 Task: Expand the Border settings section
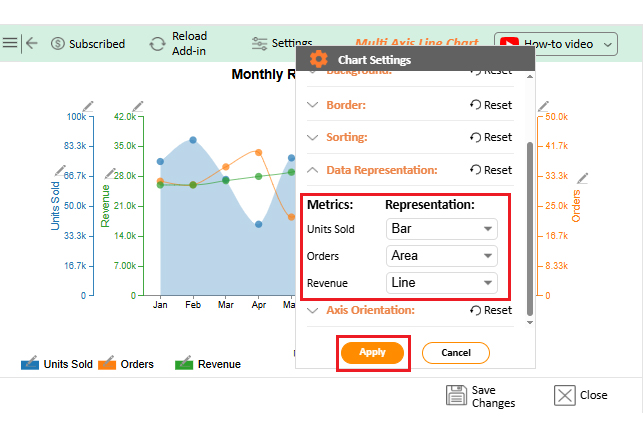345,105
